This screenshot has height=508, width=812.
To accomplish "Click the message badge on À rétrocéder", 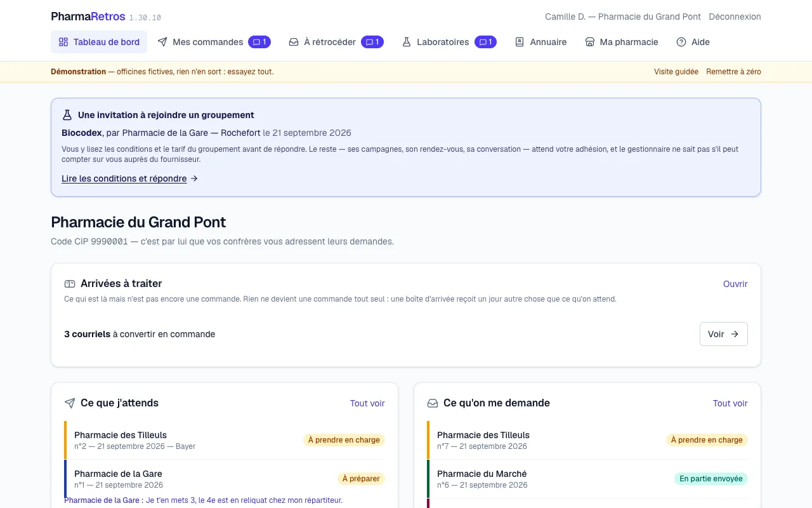I will (372, 42).
